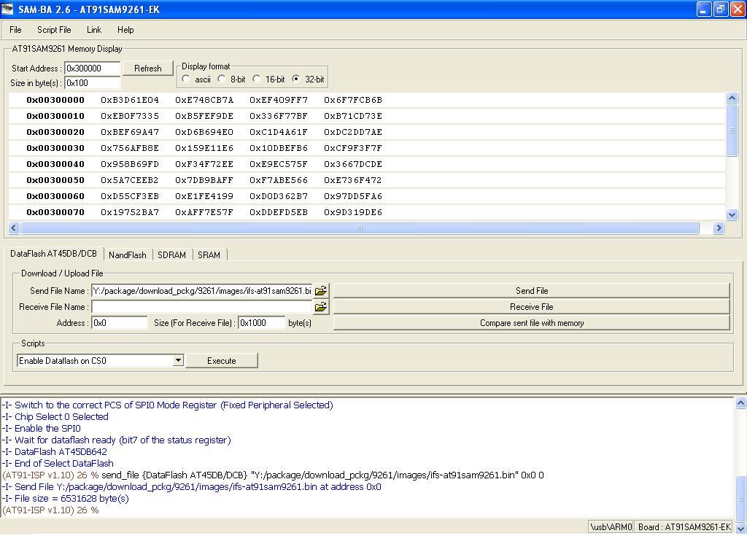
Task: Open the Script File menu
Action: coord(54,30)
